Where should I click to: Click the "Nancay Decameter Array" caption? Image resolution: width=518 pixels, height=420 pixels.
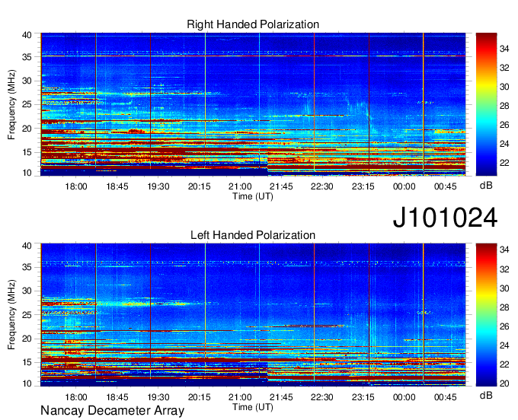(x=112, y=411)
